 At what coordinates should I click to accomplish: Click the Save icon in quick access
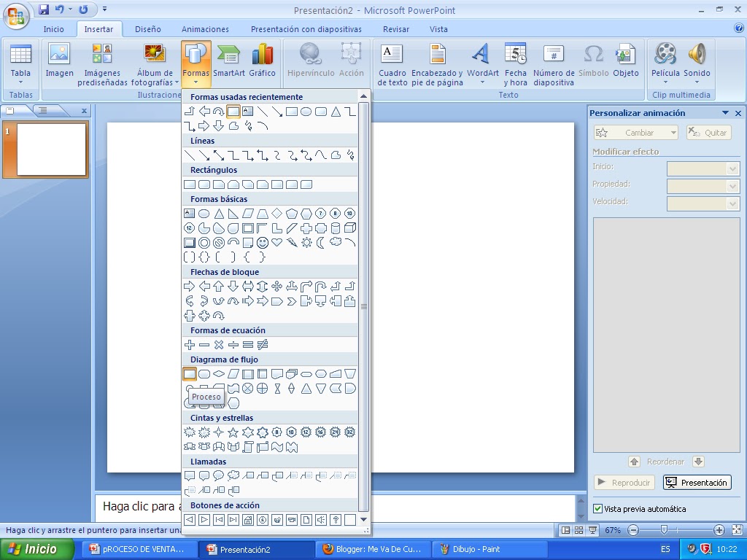[44, 9]
